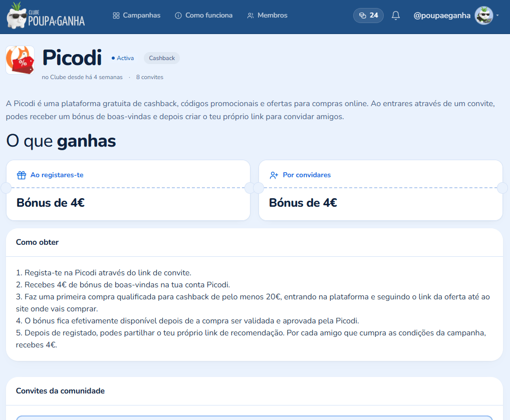Click the 'Ao registares-te' label
The width and height of the screenshot is (510, 420).
pos(57,175)
